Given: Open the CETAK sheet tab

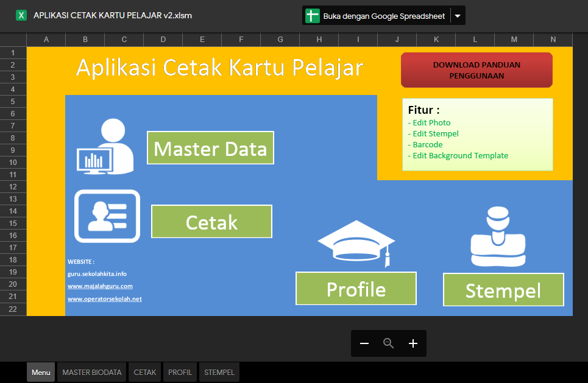Looking at the screenshot, I should [x=144, y=372].
